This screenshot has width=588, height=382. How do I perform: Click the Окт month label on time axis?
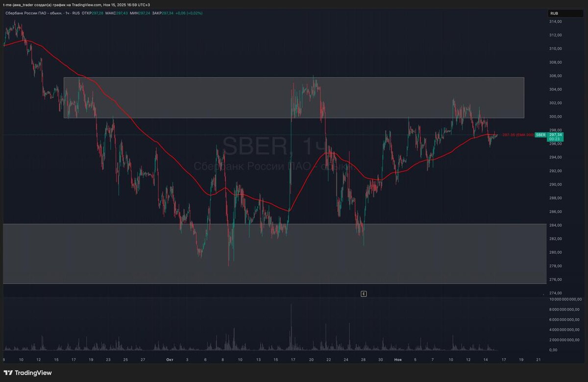coord(170,359)
